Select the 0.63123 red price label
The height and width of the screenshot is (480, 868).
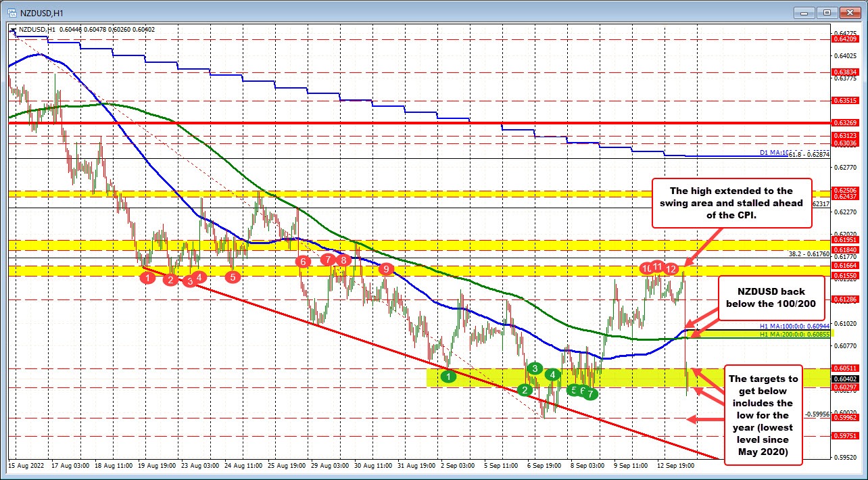[x=844, y=135]
